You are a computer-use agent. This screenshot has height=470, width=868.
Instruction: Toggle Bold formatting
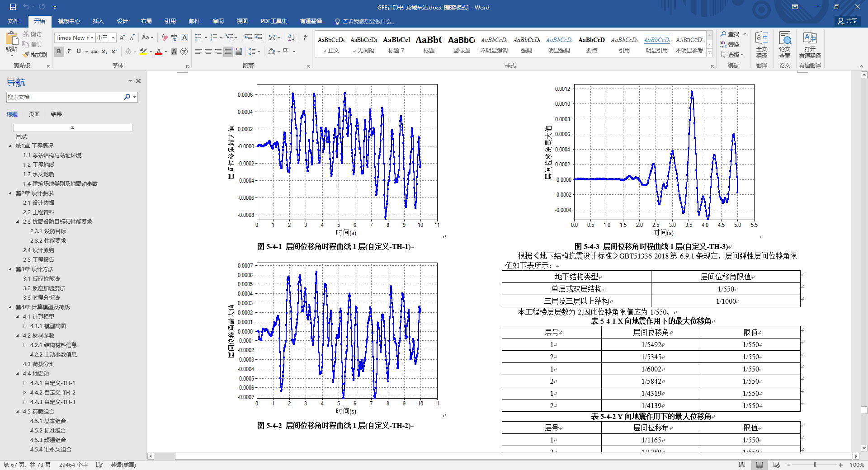[59, 52]
